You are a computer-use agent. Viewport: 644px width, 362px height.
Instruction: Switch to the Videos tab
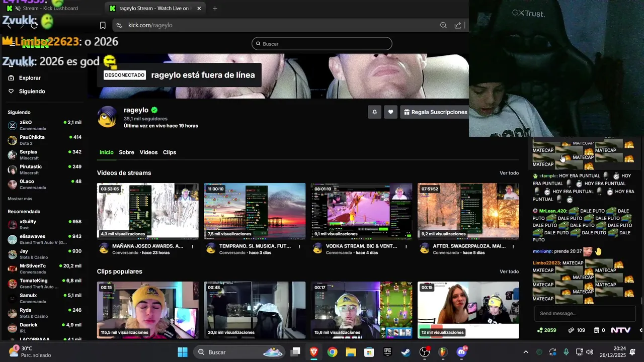click(148, 152)
